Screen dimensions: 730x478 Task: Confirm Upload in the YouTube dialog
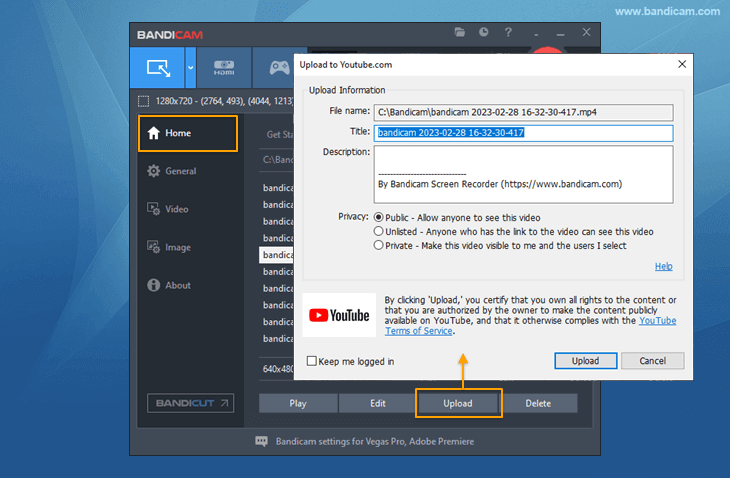[586, 361]
